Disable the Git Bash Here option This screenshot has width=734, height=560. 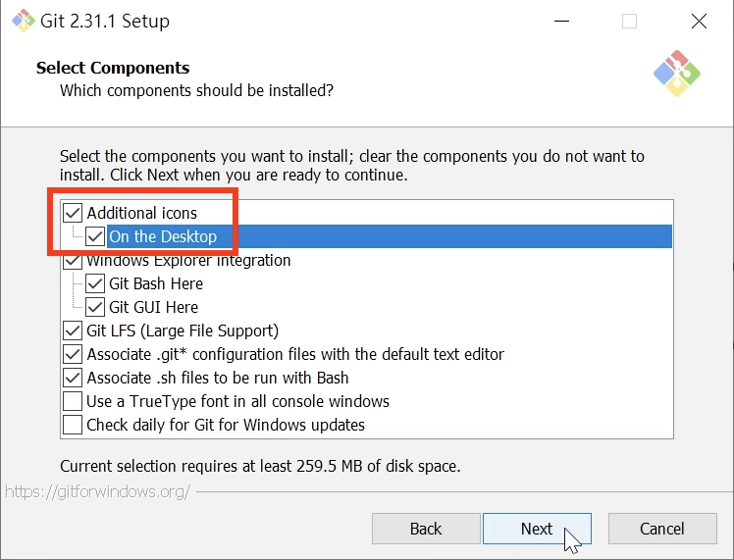pos(95,283)
